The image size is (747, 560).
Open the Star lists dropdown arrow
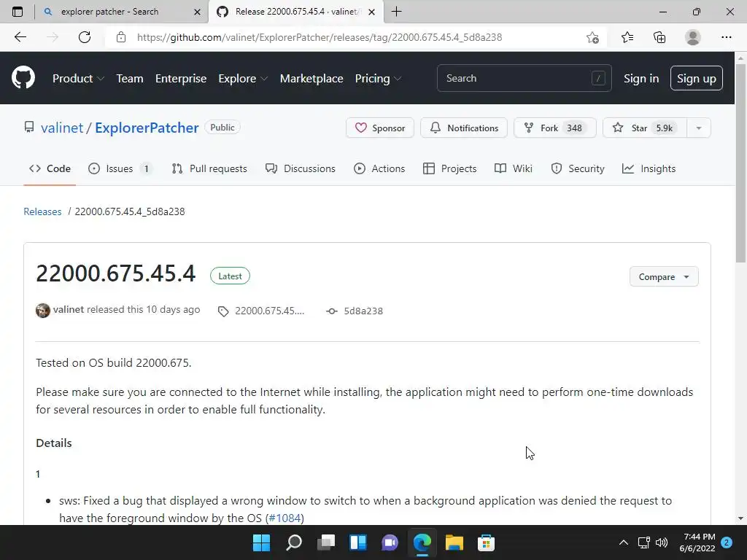click(698, 128)
